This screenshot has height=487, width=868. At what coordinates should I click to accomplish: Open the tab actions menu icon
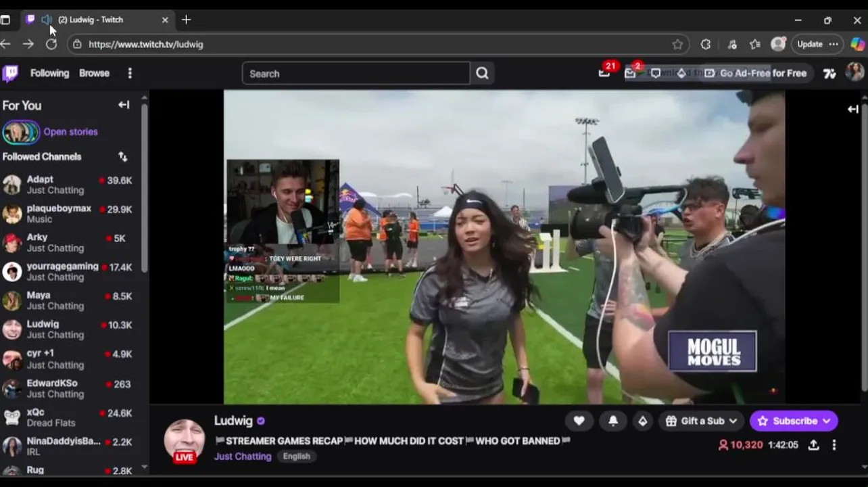coord(5,20)
